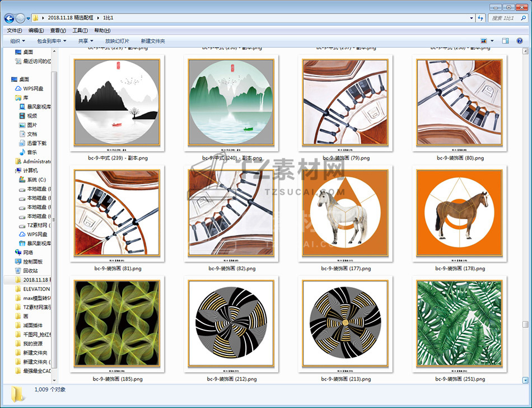Image resolution: width=532 pixels, height=408 pixels.
Task: Click the file list vertical scrollbar thumb
Action: point(525,325)
